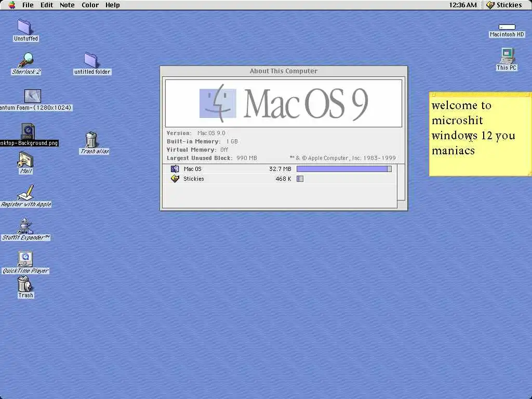This screenshot has width=532, height=399.
Task: Select the Trash icon
Action: [24, 284]
